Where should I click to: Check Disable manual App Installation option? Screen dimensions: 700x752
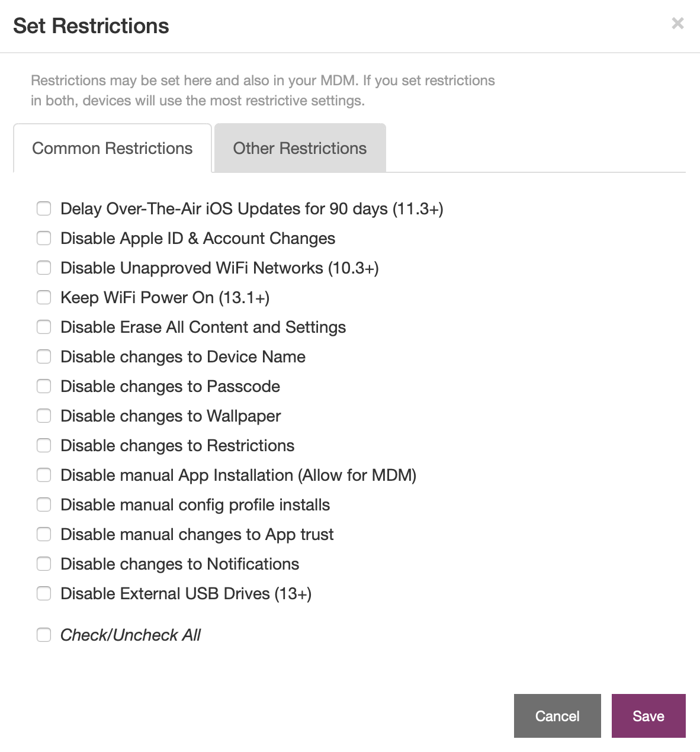point(44,475)
